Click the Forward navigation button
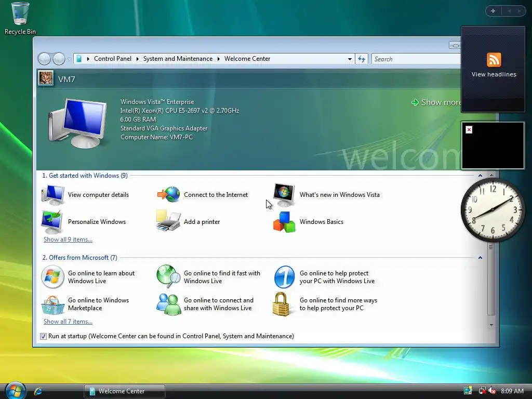 click(x=59, y=59)
